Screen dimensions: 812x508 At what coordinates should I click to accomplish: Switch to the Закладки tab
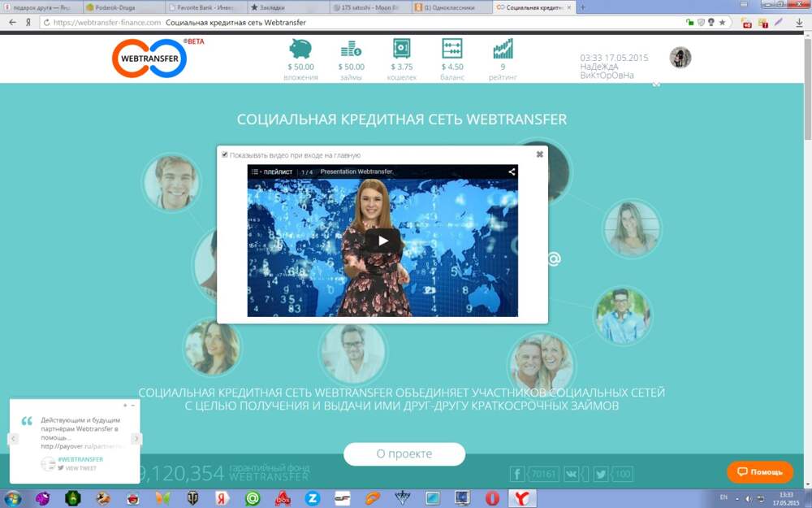tap(287, 7)
